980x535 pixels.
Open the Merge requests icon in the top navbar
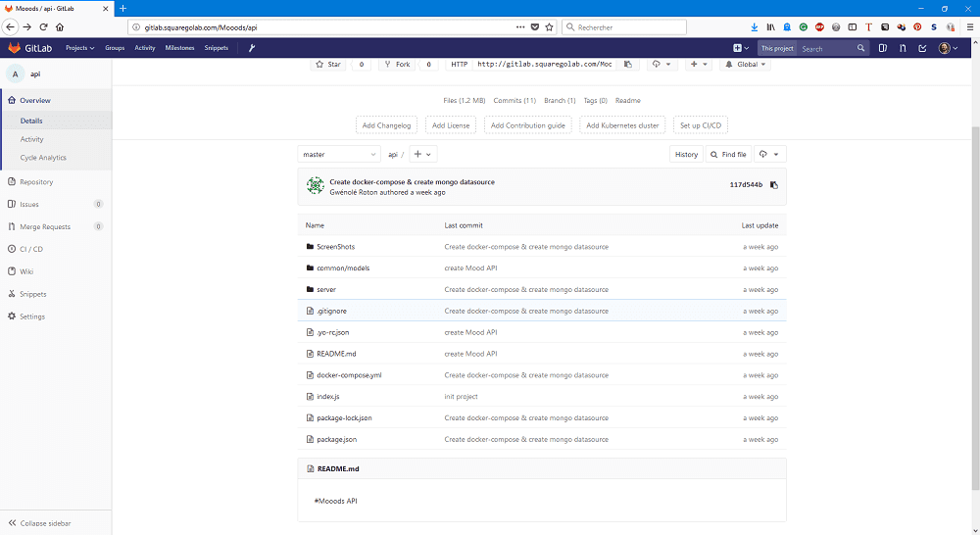(x=903, y=48)
